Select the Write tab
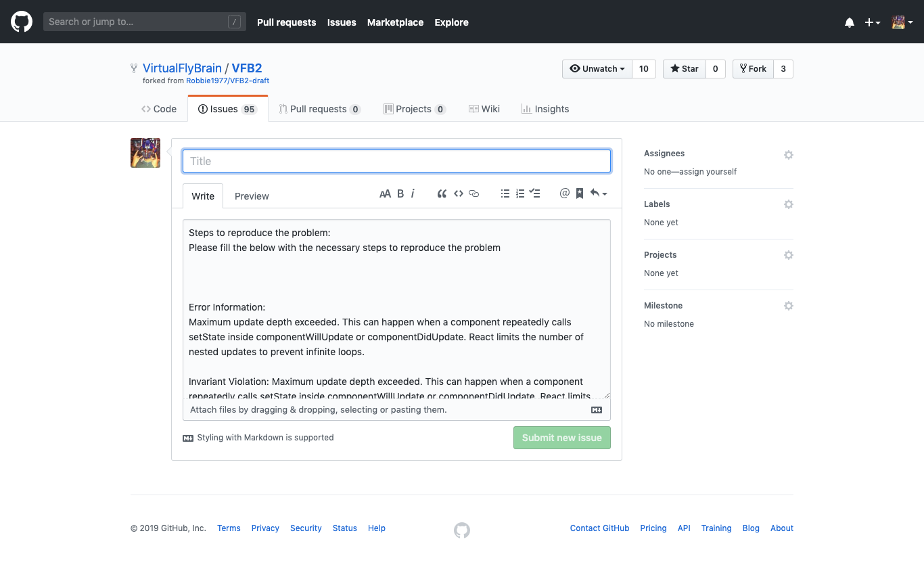This screenshot has width=924, height=573. (x=203, y=196)
